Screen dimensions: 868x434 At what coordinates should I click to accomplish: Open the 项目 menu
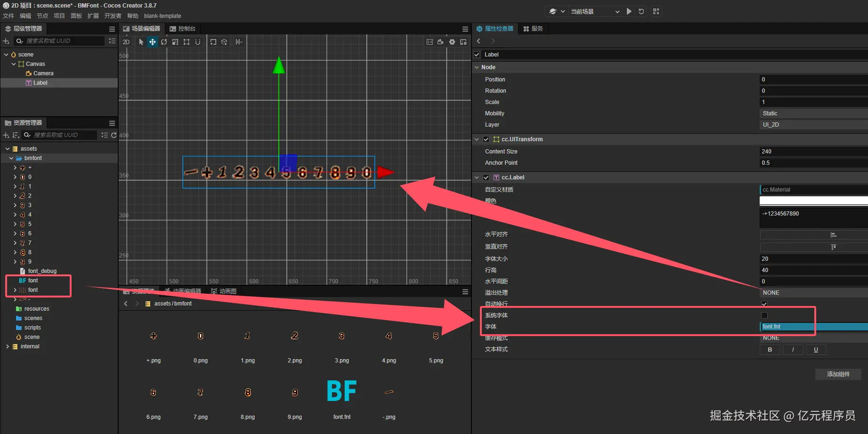(x=59, y=16)
